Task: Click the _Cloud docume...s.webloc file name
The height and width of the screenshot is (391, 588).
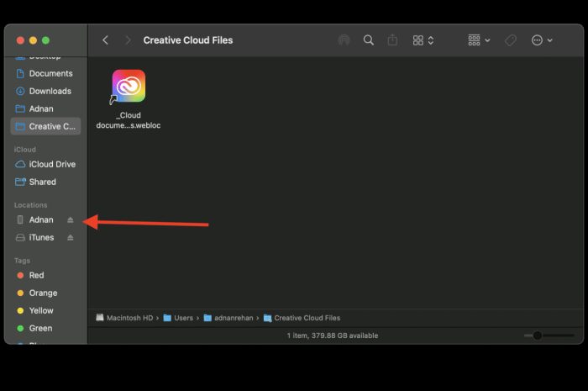Action: pos(129,120)
